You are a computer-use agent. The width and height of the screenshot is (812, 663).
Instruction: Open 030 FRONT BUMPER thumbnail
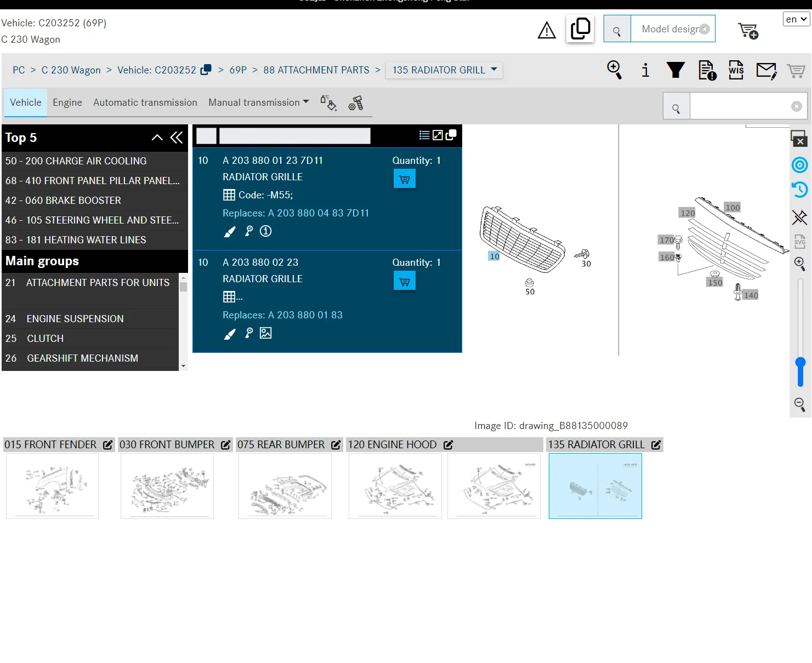[167, 486]
